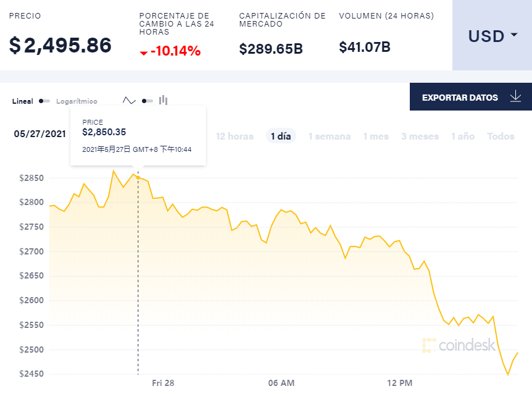This screenshot has width=532, height=394.
Task: Switch to 1 mes range
Action: [376, 136]
